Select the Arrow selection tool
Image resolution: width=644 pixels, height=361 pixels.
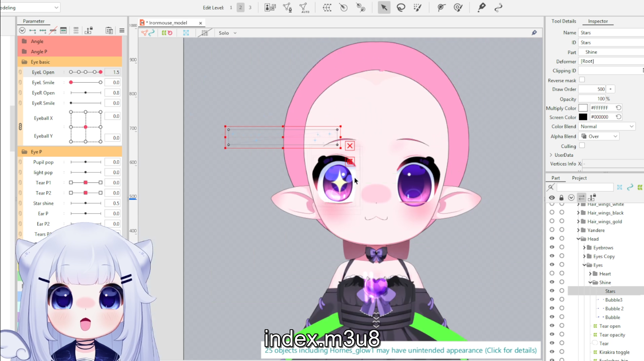point(384,8)
